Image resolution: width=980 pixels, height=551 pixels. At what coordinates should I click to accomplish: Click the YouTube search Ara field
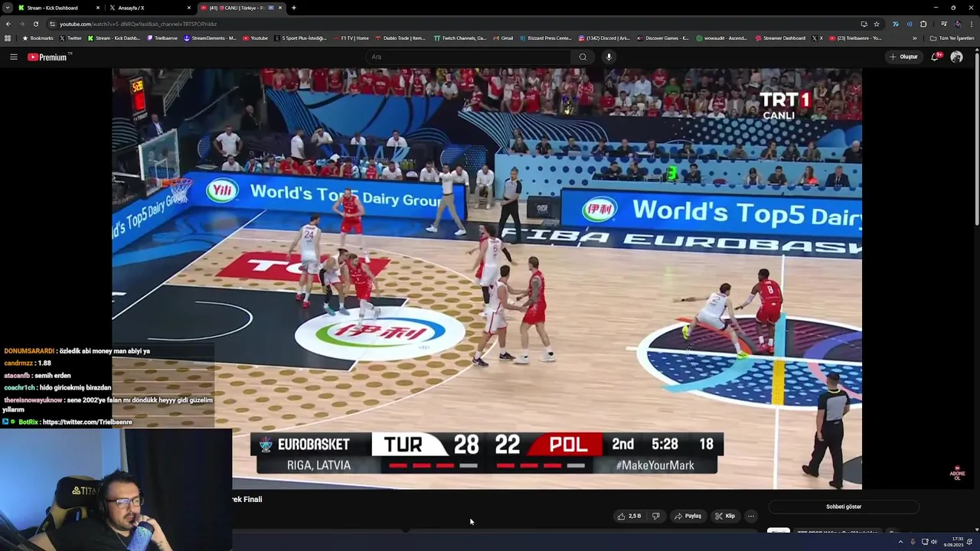point(469,57)
